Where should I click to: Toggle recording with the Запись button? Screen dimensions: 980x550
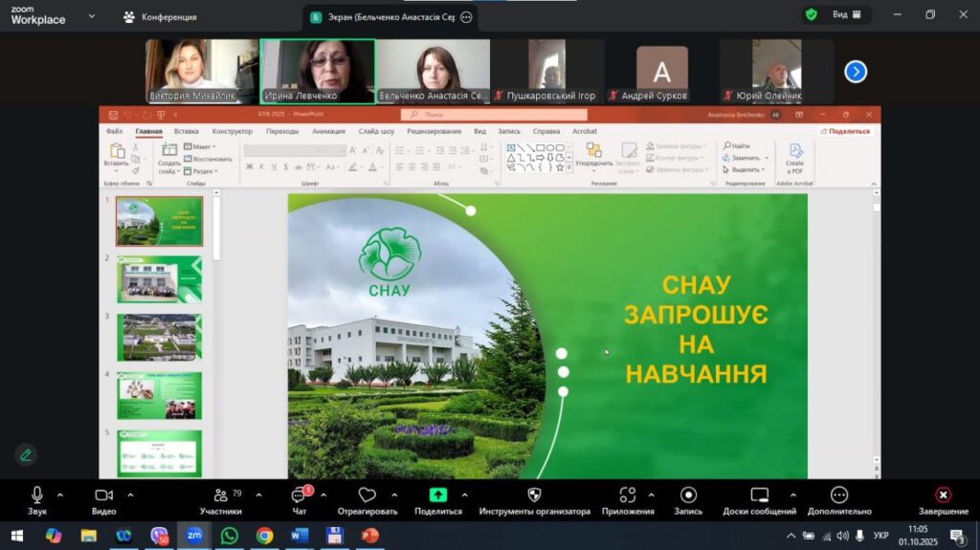pos(688,495)
